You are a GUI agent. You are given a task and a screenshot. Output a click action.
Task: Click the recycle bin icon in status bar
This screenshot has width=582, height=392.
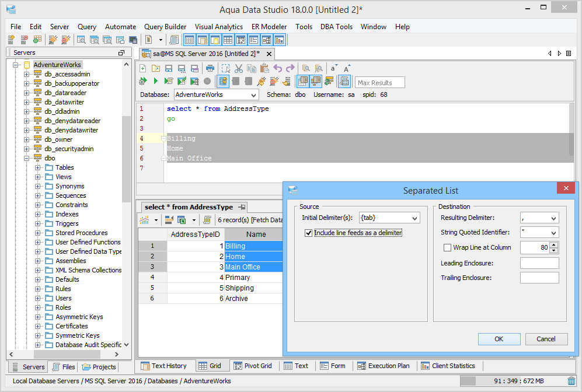tap(571, 380)
